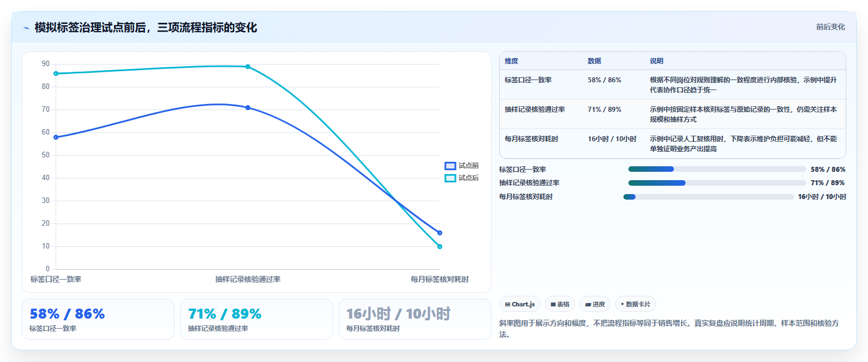Click the 说明 column header
The width and height of the screenshot is (868, 362).
657,61
